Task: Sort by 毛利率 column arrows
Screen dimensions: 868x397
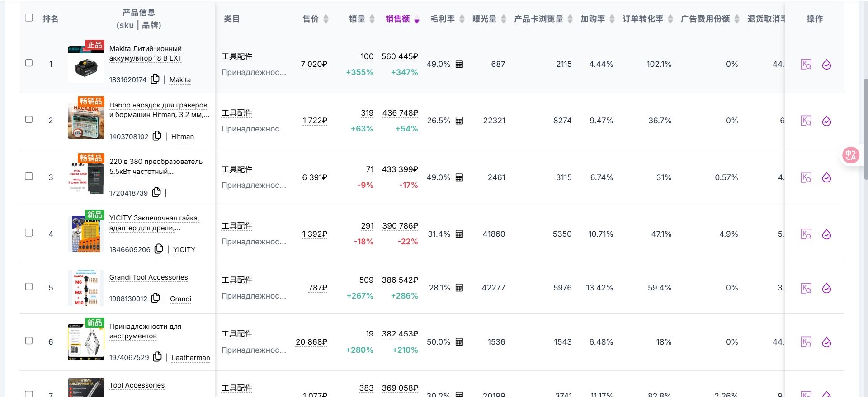Action: coord(462,19)
